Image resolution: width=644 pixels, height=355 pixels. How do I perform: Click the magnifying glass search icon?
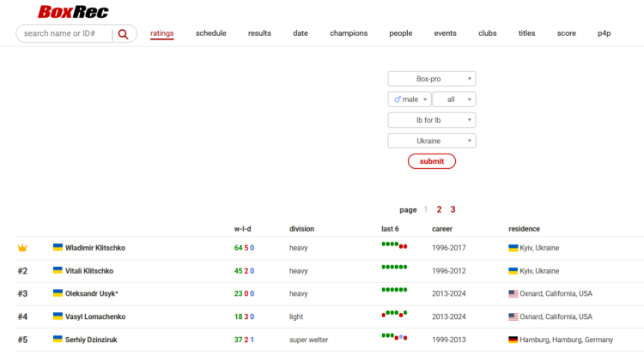point(123,34)
